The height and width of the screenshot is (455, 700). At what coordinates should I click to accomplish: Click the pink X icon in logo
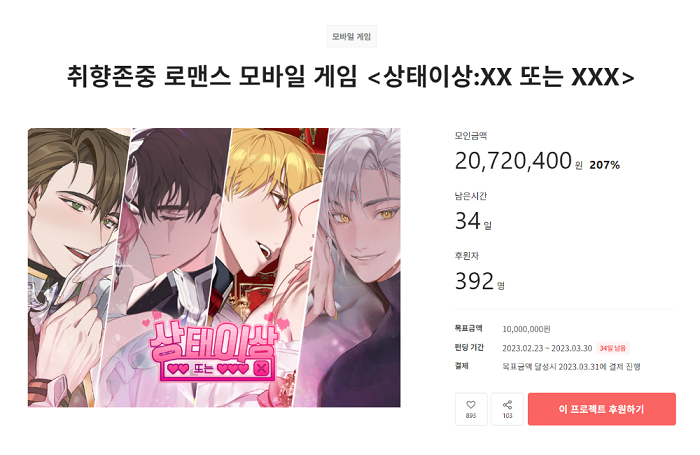click(262, 368)
